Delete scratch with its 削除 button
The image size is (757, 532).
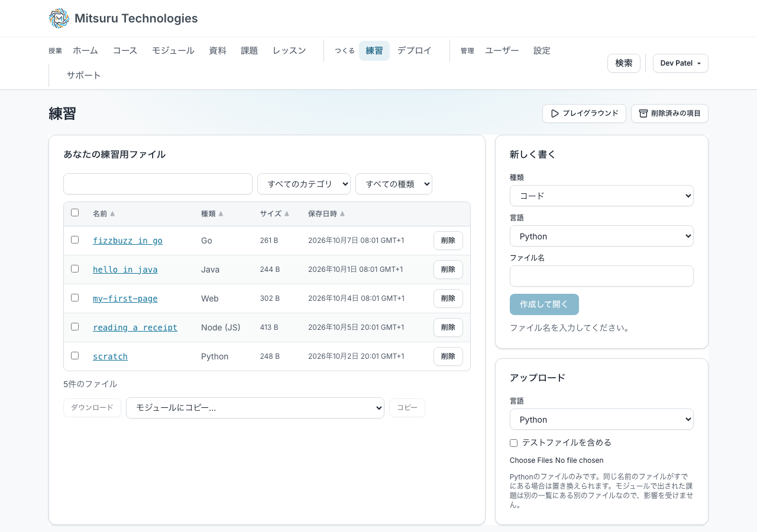pos(448,356)
